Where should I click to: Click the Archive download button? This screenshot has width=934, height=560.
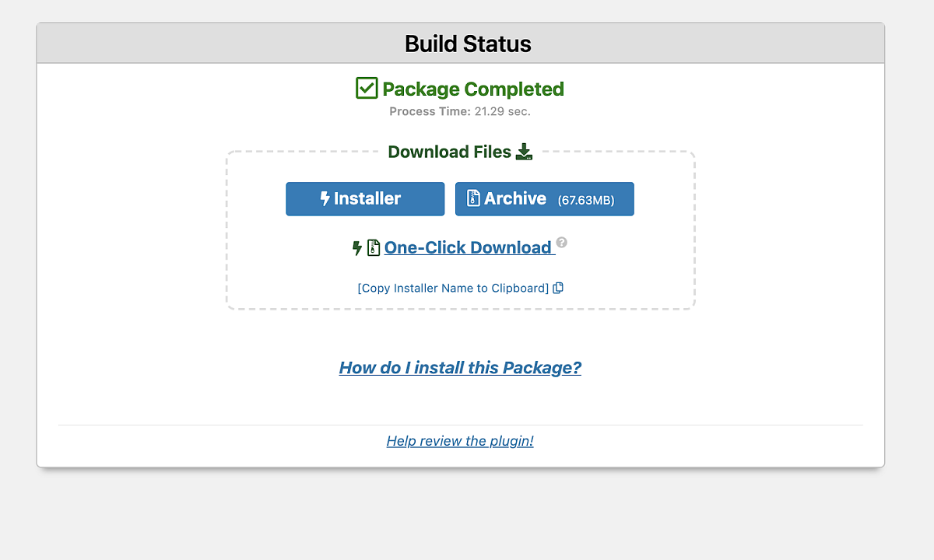point(545,199)
